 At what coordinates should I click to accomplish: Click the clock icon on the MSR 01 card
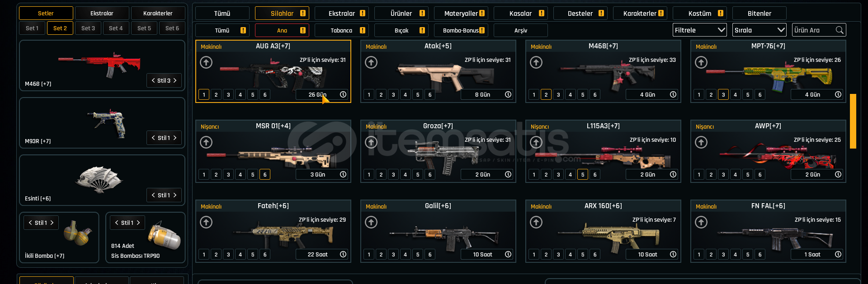343,174
